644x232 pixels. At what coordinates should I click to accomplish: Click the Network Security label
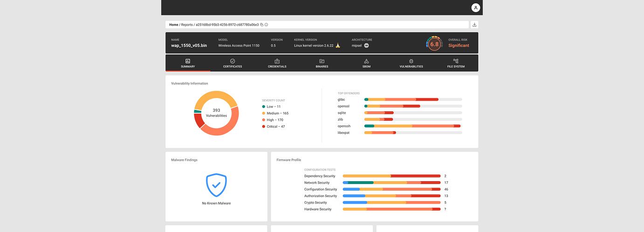click(317, 183)
